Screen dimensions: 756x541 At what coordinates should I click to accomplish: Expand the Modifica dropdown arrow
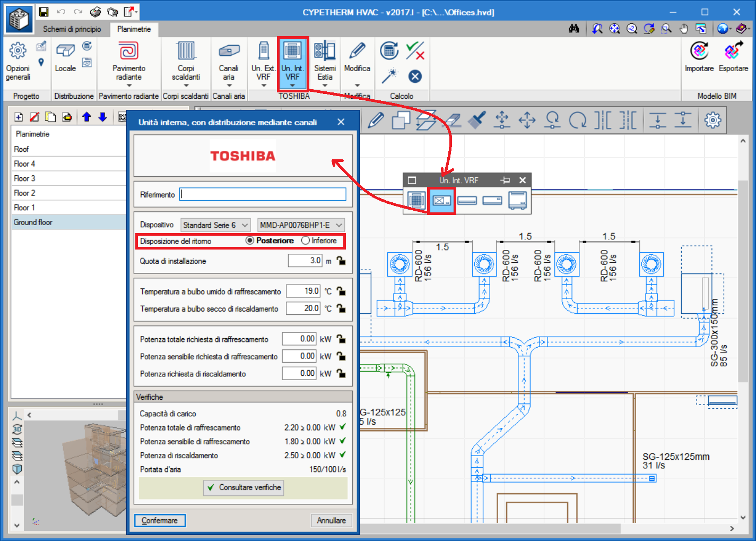[357, 85]
